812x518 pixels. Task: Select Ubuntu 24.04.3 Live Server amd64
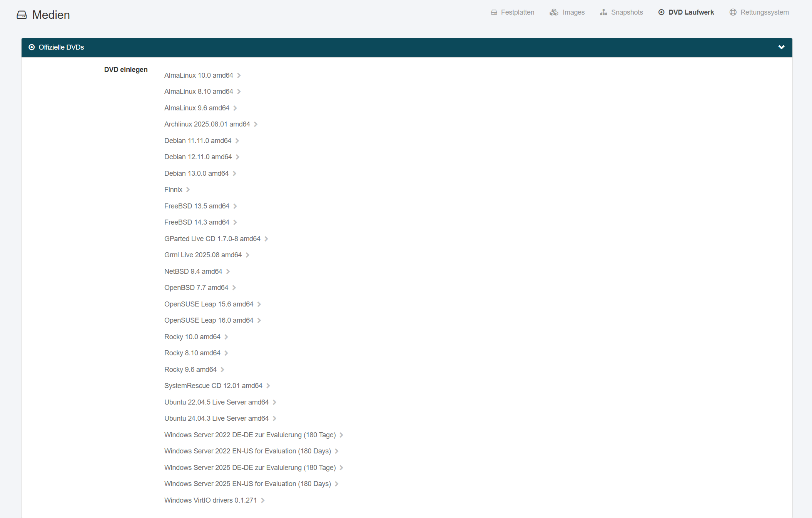click(221, 418)
